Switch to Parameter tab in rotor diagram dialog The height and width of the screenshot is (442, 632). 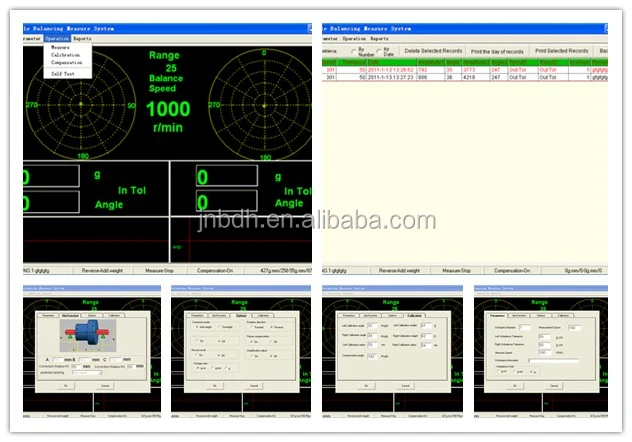(x=48, y=315)
